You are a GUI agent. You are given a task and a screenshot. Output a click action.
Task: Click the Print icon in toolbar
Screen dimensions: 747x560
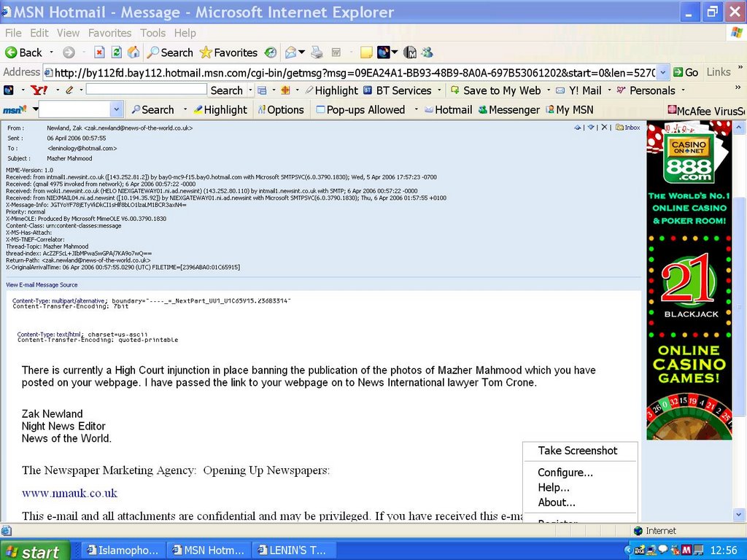pos(317,52)
